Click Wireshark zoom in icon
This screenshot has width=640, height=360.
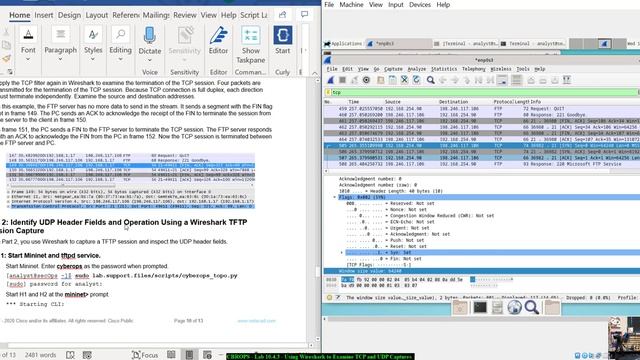(531, 80)
